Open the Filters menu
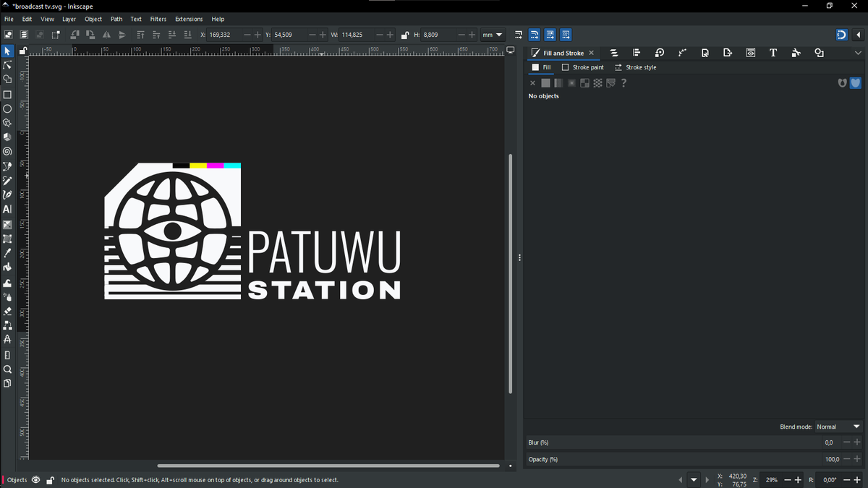868x488 pixels. coord(158,19)
